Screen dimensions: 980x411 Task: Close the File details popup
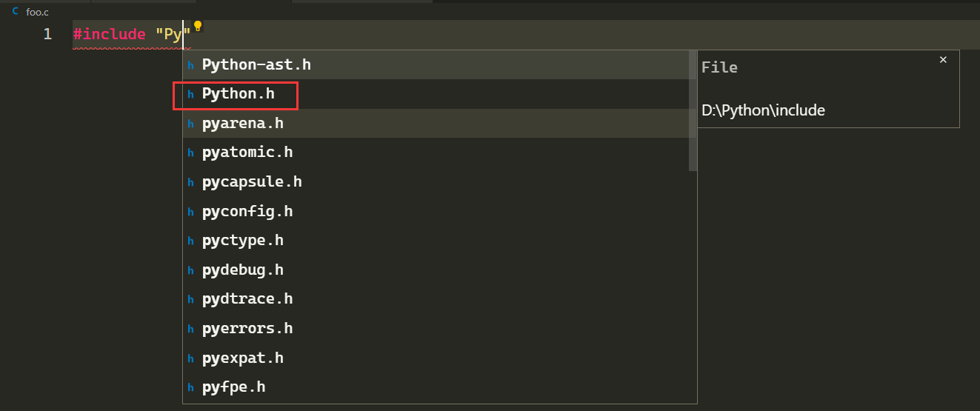943,60
